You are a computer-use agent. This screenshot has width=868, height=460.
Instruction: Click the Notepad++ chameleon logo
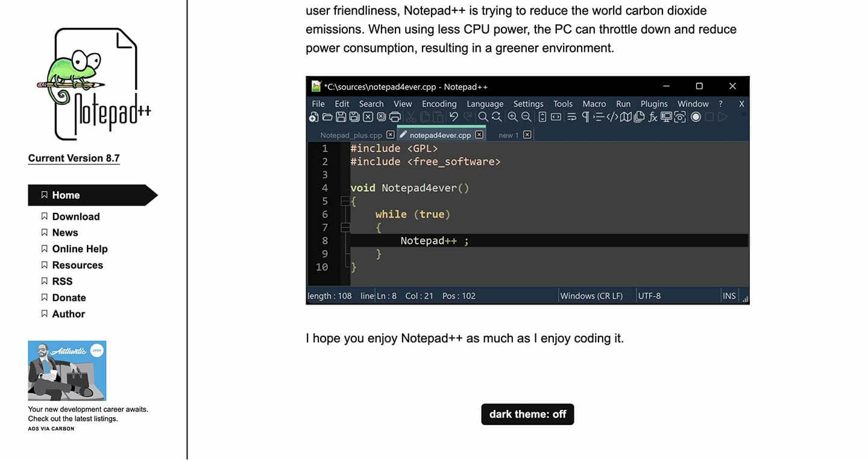point(93,84)
